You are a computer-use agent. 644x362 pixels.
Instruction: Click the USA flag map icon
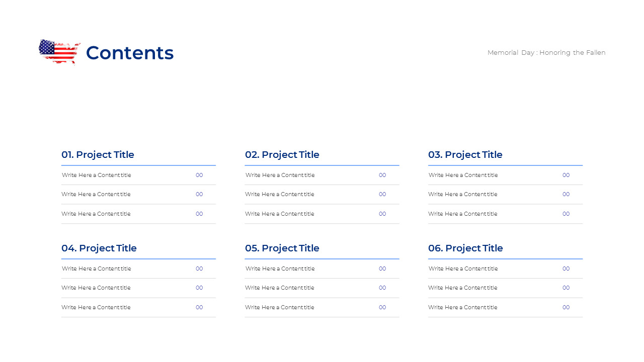point(59,52)
